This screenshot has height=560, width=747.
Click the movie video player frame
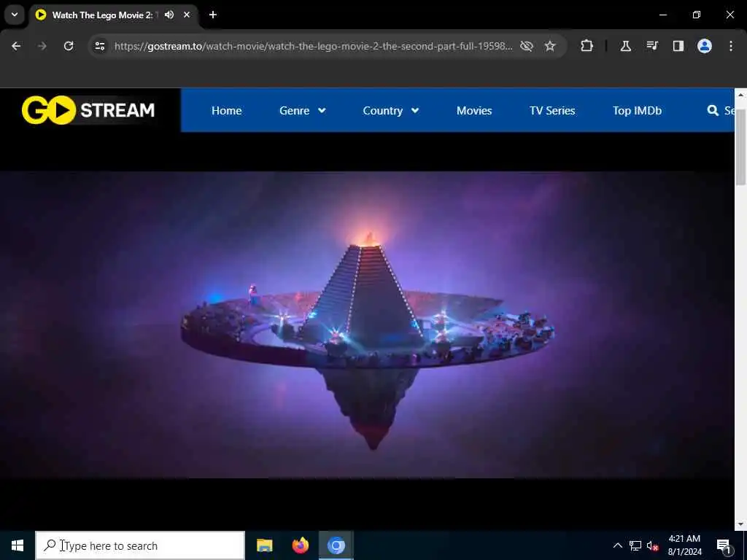[x=367, y=324]
